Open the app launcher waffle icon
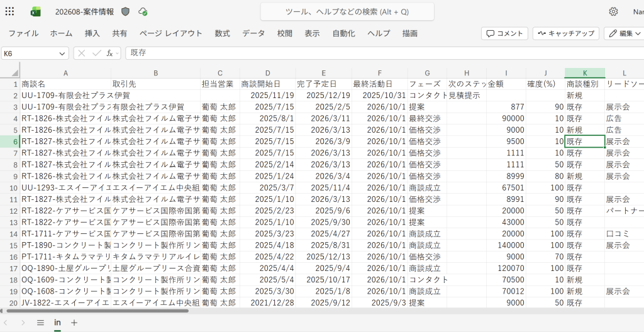Image resolution: width=644 pixels, height=332 pixels. click(x=9, y=11)
